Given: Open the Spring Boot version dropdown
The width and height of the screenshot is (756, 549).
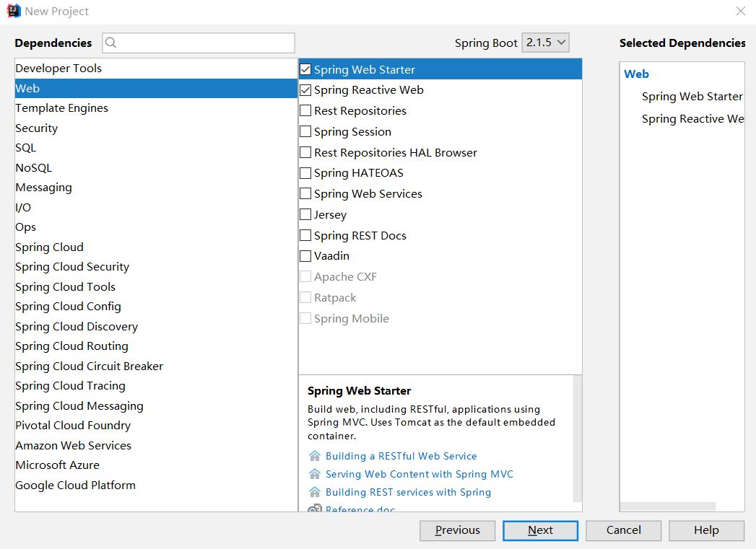Looking at the screenshot, I should (x=545, y=43).
